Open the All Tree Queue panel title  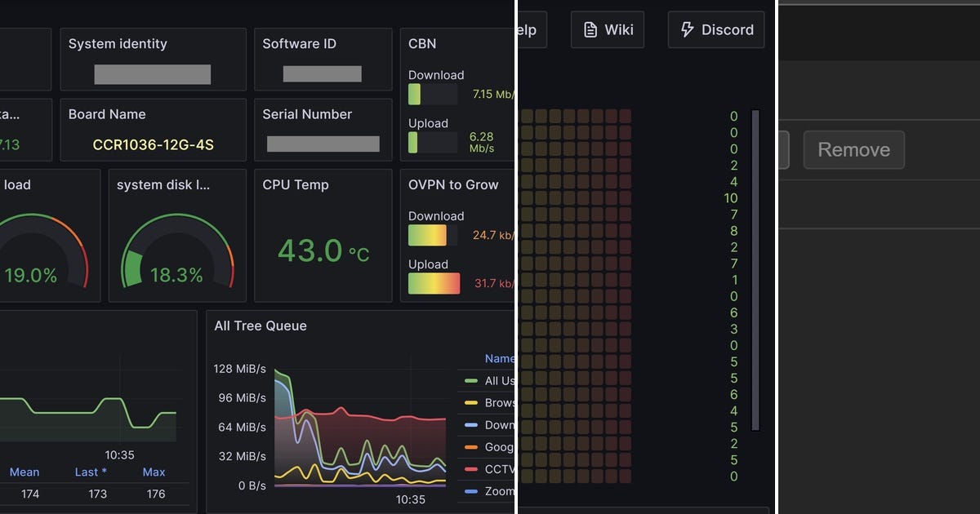tap(261, 326)
